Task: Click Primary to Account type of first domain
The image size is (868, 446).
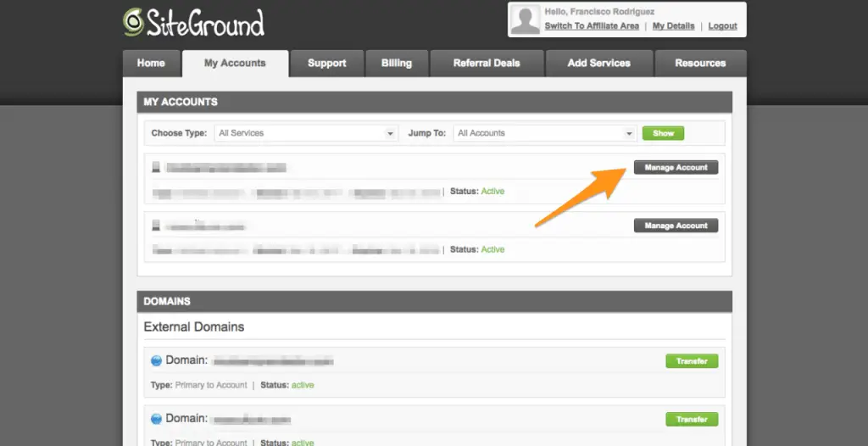Action: (211, 384)
